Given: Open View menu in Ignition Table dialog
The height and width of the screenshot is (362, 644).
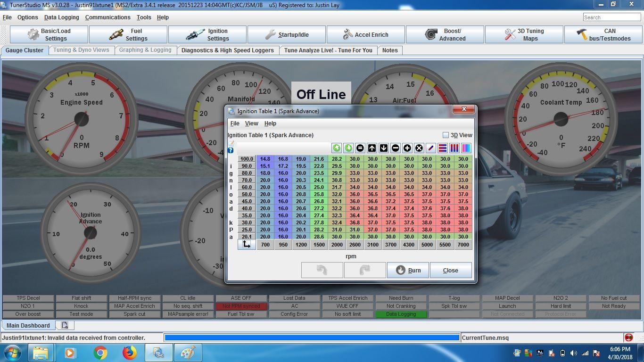Looking at the screenshot, I should click(251, 123).
